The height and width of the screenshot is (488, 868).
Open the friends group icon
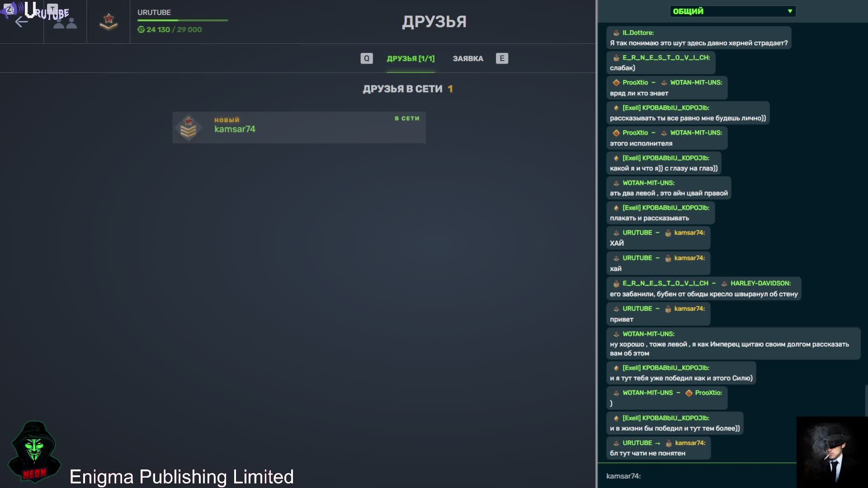[65, 23]
